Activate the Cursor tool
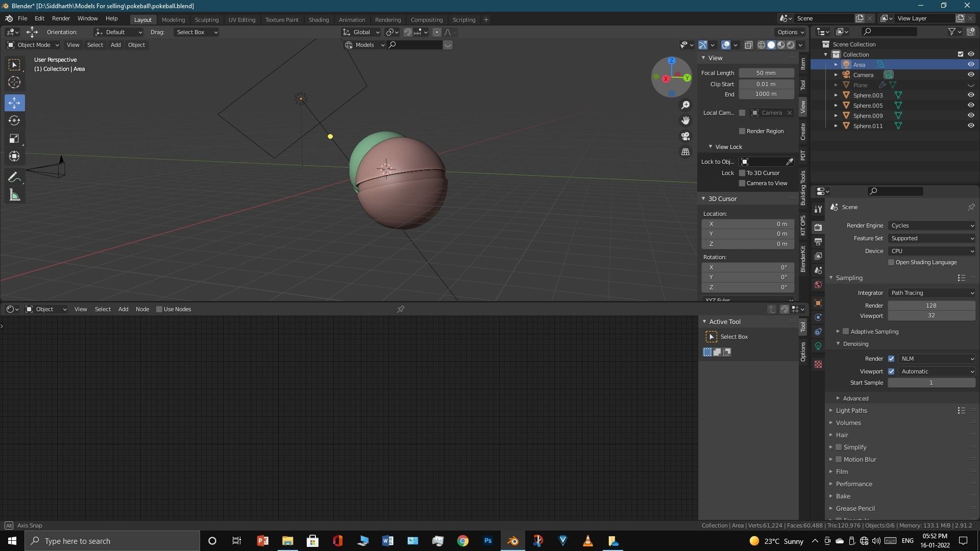Viewport: 980px width, 551px height. coord(14,83)
